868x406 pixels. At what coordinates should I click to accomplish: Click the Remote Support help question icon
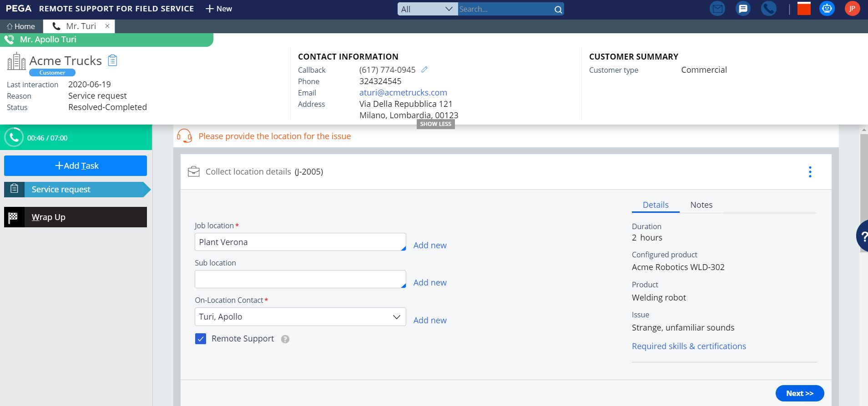285,339
